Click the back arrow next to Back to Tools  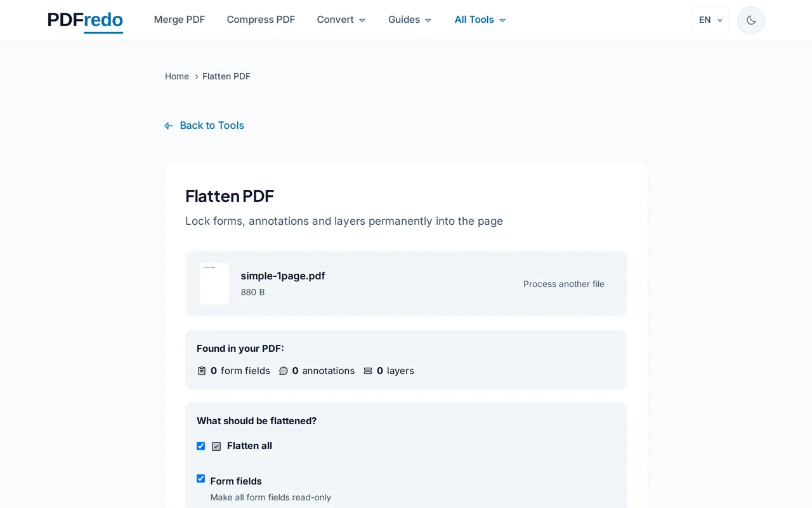click(168, 125)
